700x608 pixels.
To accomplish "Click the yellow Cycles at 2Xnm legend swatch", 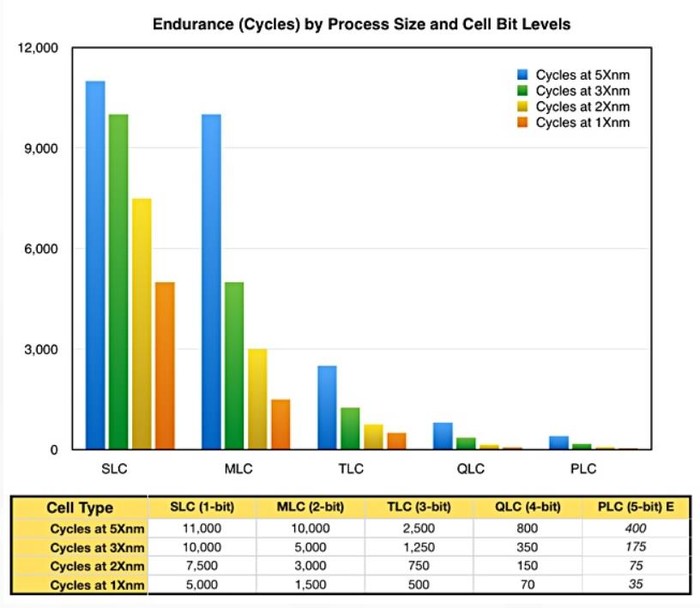I will tap(523, 106).
